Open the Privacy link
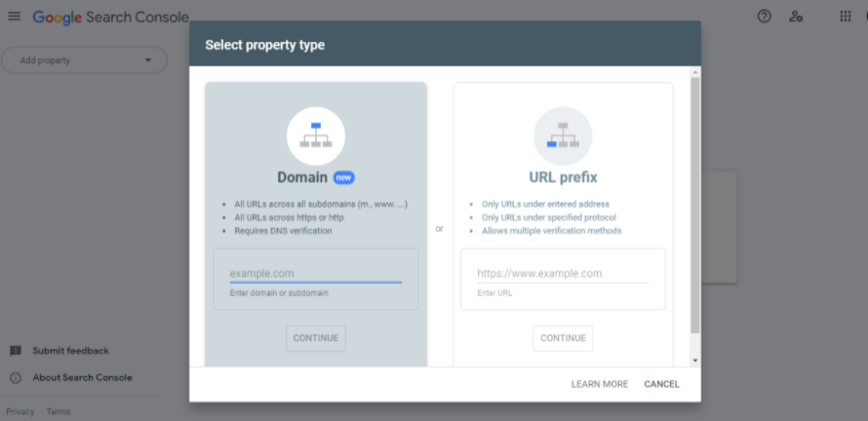Image resolution: width=868 pixels, height=421 pixels. [20, 411]
